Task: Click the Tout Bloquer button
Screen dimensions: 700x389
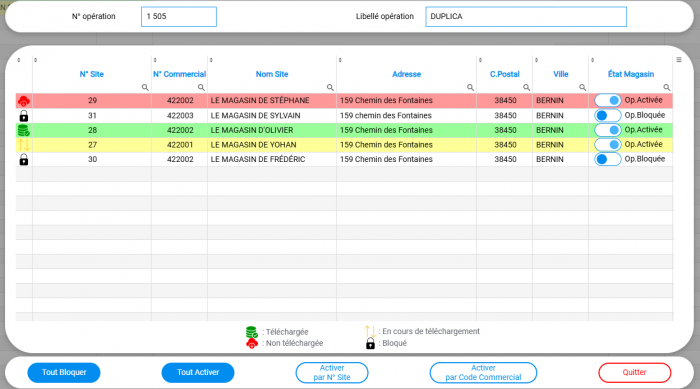Action: point(64,372)
